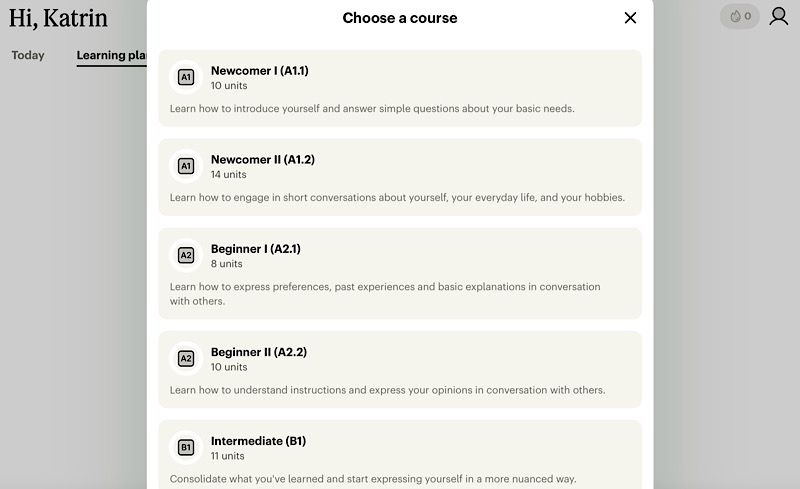Click the B1 badge for Intermediate
Screen dimensions: 800x489
pos(186,448)
